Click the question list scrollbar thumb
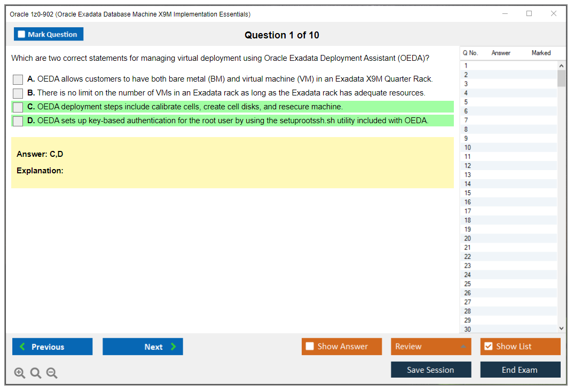This screenshot has height=392, width=574. pyautogui.click(x=561, y=77)
